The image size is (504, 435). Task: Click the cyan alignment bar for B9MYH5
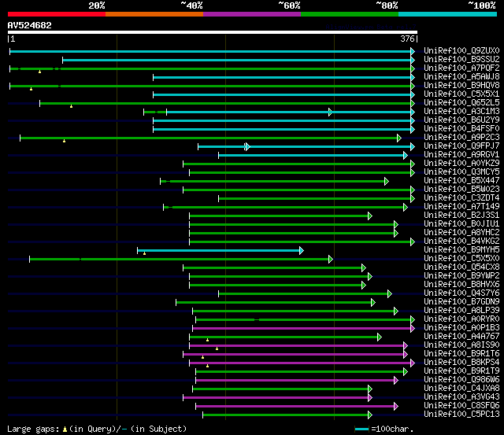(219, 250)
